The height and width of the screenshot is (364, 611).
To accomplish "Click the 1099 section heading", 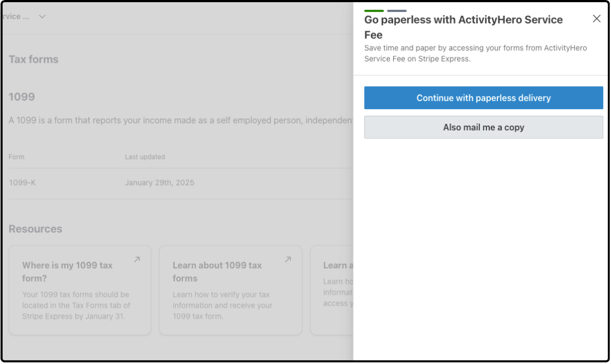I will coord(22,97).
